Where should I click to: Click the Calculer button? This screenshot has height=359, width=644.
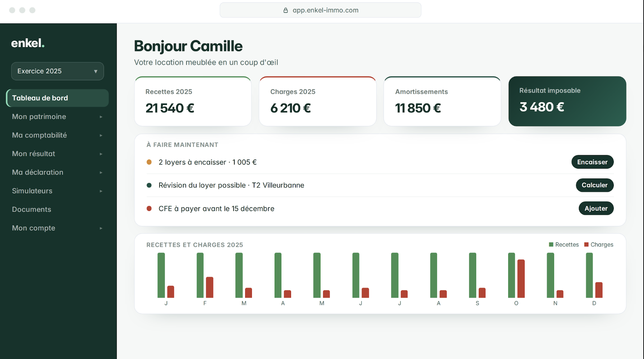coord(594,185)
